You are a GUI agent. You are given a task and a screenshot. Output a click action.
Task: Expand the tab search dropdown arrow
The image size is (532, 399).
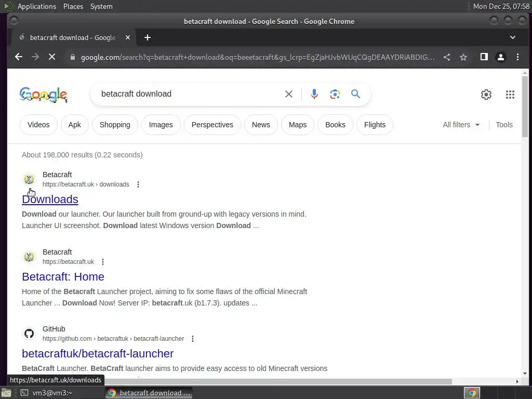coord(513,37)
